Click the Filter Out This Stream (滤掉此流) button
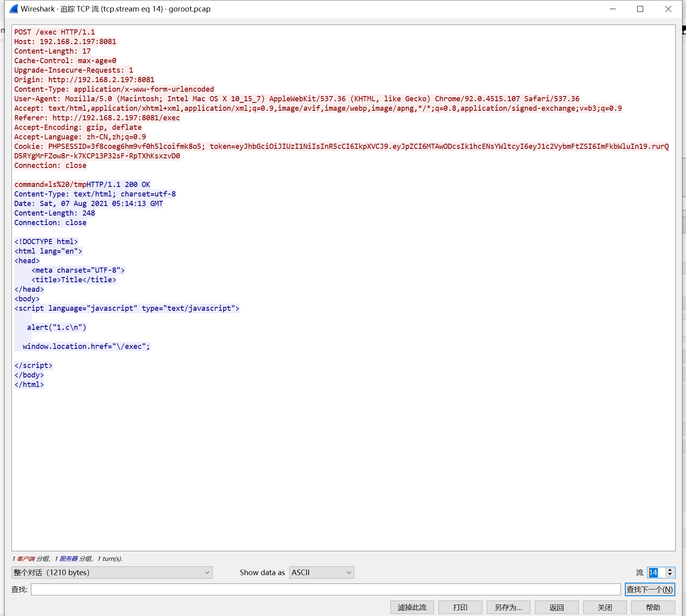 [x=412, y=607]
